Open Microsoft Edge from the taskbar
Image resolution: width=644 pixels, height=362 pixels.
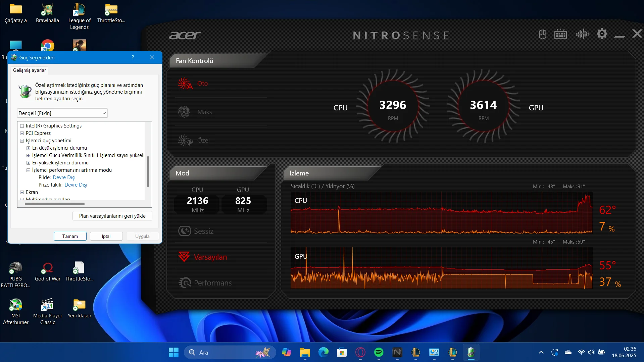pos(323,352)
